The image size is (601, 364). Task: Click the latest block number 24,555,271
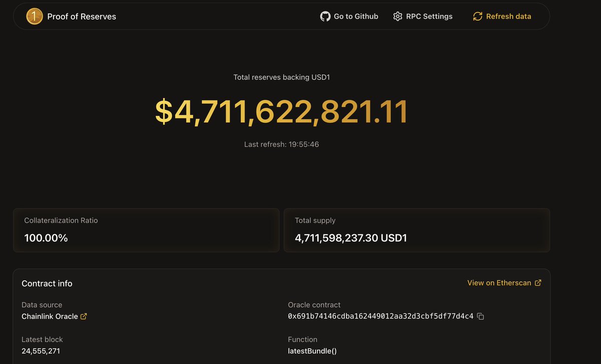[x=41, y=351]
